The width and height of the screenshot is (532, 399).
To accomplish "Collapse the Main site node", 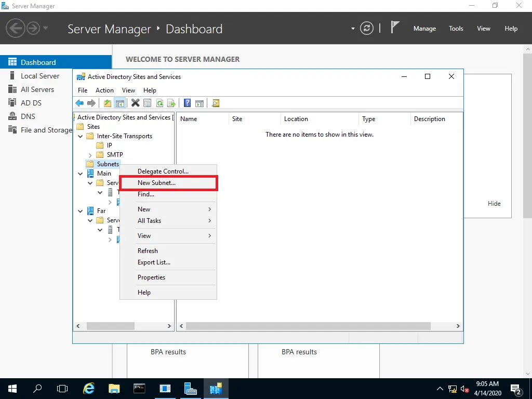I will (x=81, y=174).
